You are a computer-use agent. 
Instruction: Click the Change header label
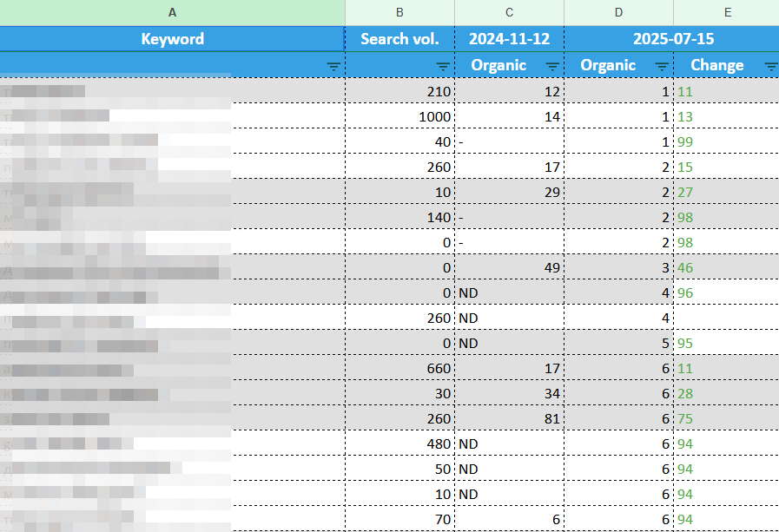point(716,65)
